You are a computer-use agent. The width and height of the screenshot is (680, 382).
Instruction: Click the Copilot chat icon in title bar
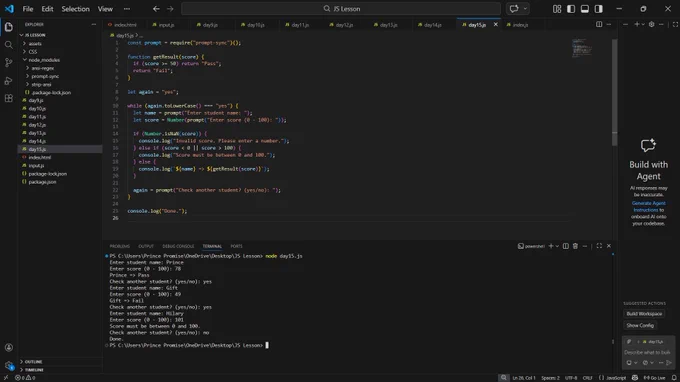coord(514,9)
